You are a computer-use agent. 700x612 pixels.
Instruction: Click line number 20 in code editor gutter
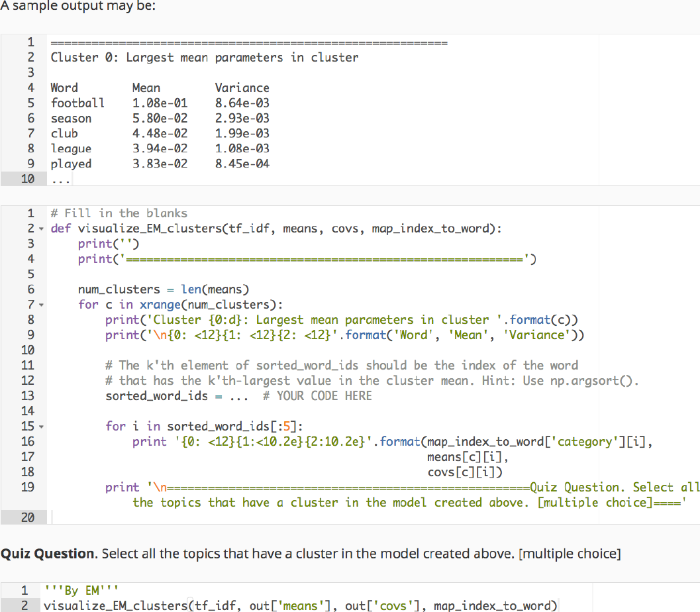[28, 518]
